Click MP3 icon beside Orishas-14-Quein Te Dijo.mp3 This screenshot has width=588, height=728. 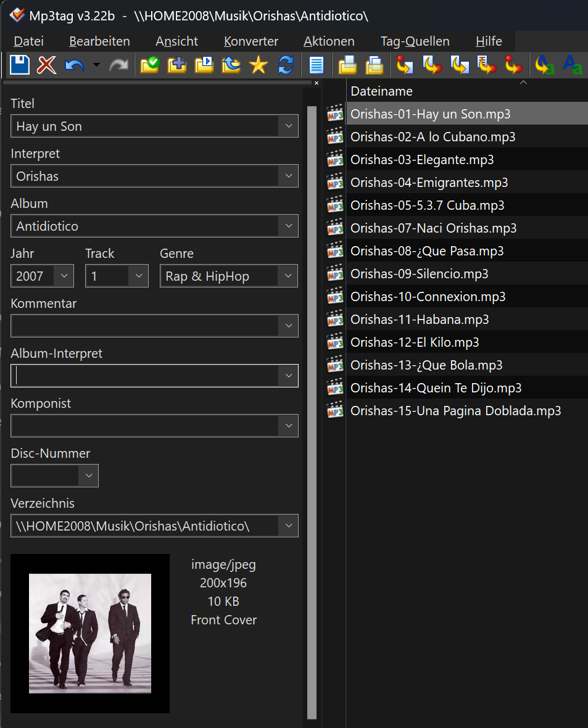[335, 388]
